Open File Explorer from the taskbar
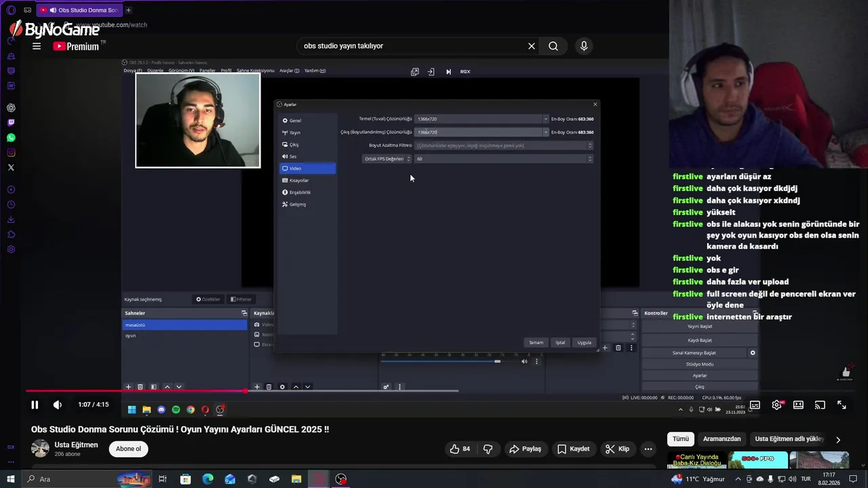Image resolution: width=868 pixels, height=488 pixels. [296, 479]
